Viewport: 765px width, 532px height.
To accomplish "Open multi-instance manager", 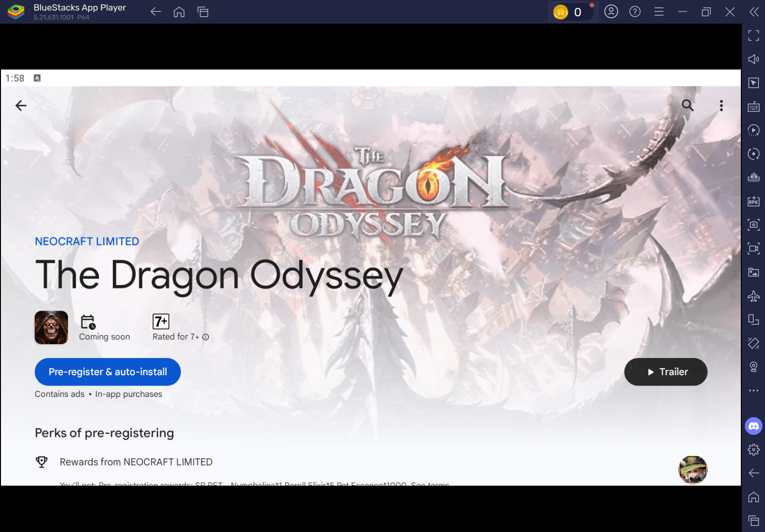I will coord(753,177).
